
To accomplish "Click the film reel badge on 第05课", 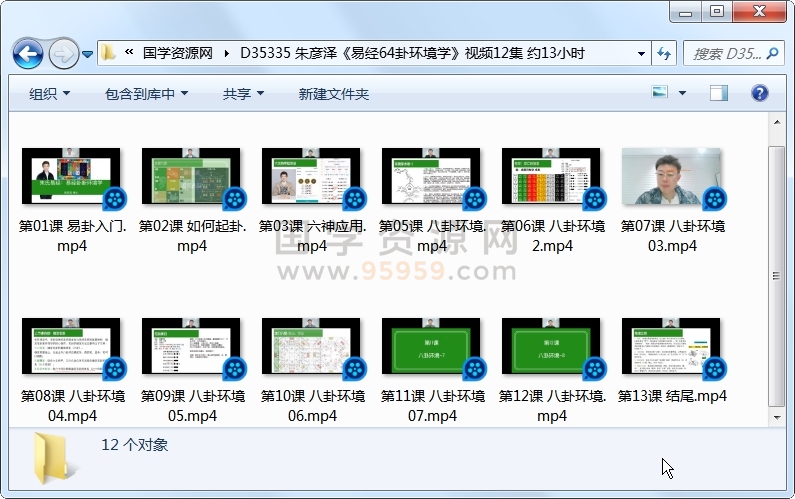I will tap(475, 199).
